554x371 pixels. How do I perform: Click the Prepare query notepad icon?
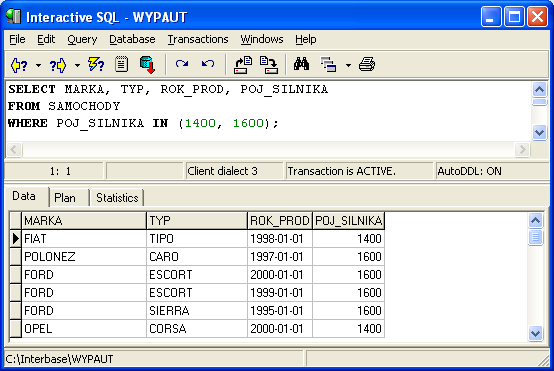(122, 65)
